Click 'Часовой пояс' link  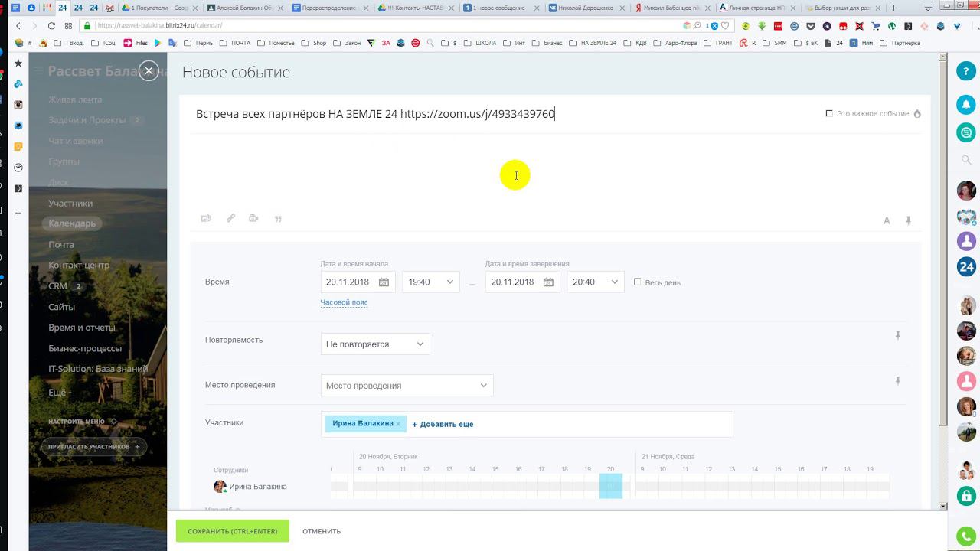click(x=344, y=302)
